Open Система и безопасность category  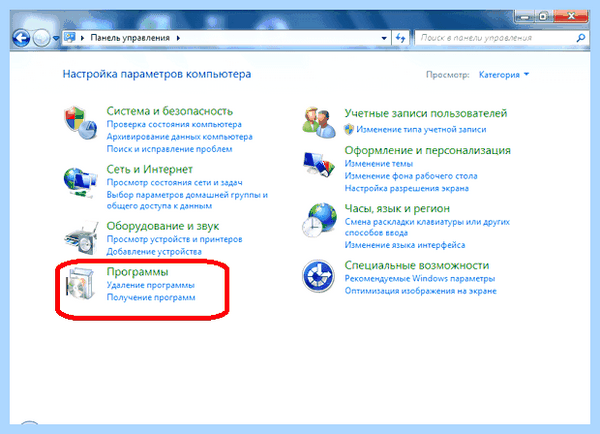coord(170,111)
